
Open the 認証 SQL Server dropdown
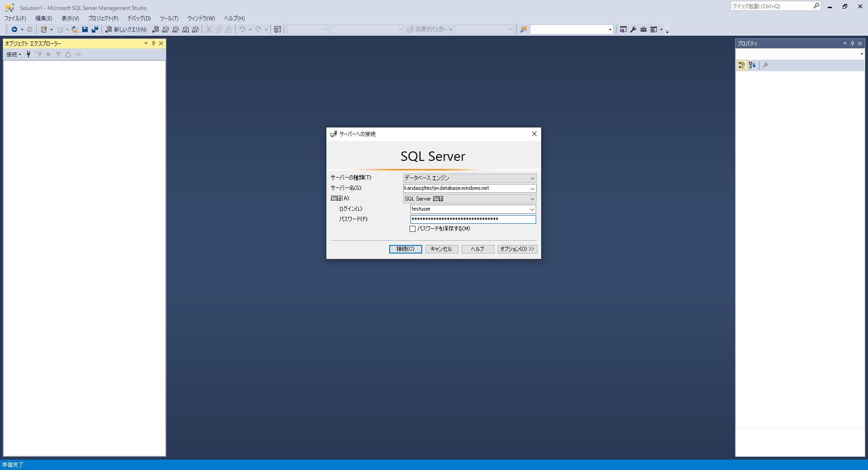coord(532,199)
